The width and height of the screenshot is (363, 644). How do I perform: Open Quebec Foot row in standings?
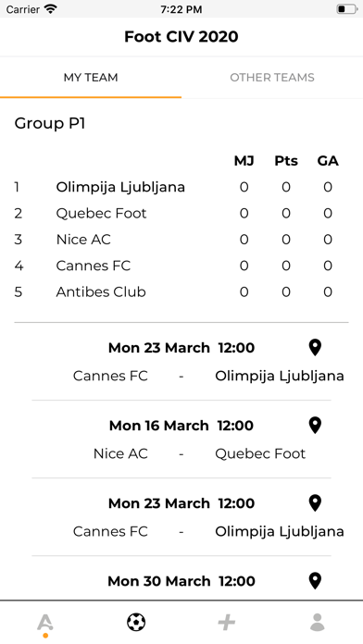point(181,214)
